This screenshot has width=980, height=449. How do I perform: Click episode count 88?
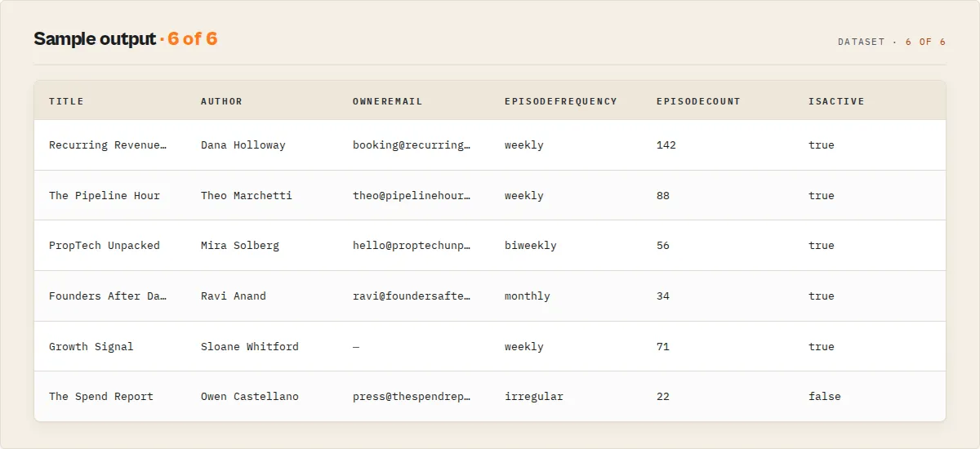(x=663, y=196)
